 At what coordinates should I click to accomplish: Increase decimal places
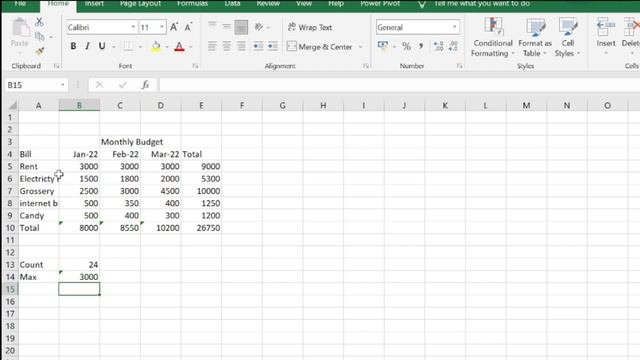pyautogui.click(x=438, y=46)
